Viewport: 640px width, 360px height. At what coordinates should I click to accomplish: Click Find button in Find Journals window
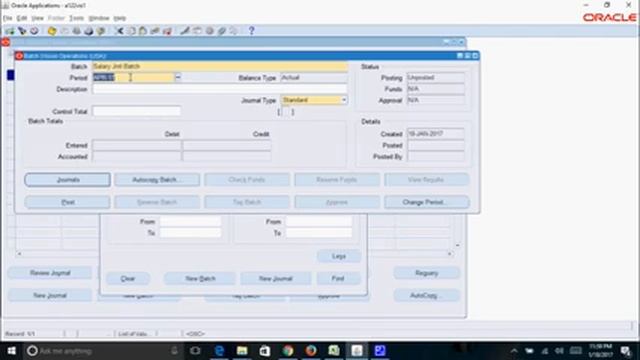(x=338, y=278)
